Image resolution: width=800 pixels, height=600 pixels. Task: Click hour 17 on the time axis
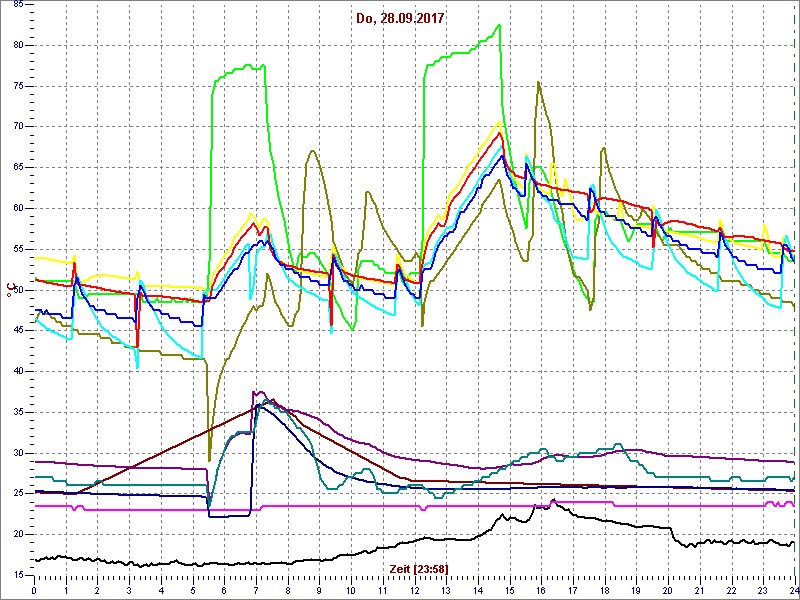click(x=572, y=590)
